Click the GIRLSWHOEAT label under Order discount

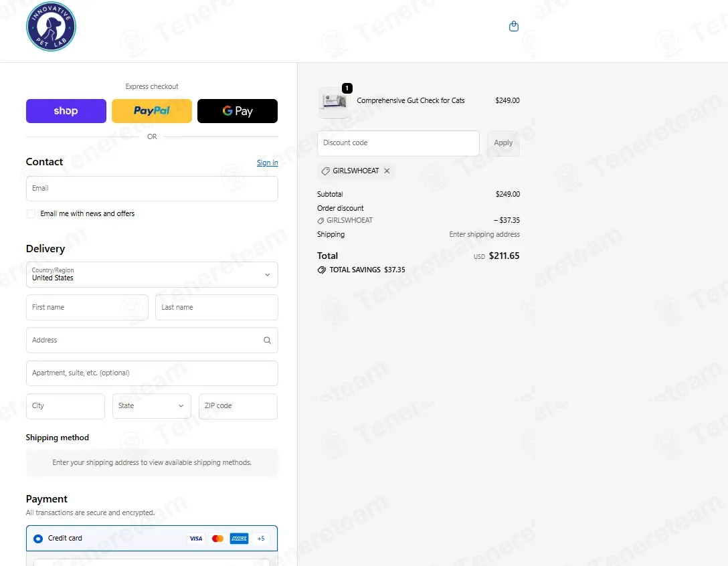coord(349,221)
